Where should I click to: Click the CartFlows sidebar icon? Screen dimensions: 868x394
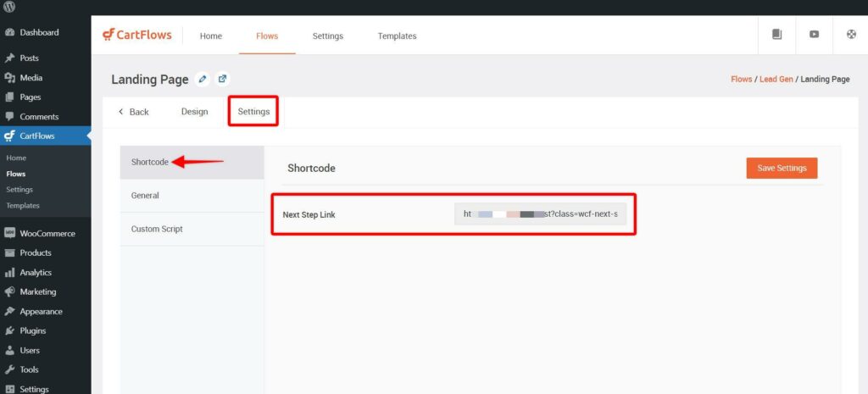pyautogui.click(x=9, y=136)
